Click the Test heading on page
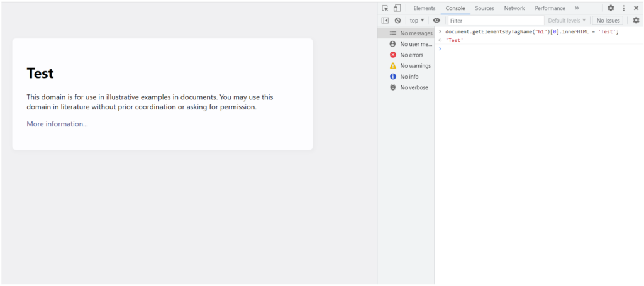This screenshot has width=644, height=286. tap(40, 73)
